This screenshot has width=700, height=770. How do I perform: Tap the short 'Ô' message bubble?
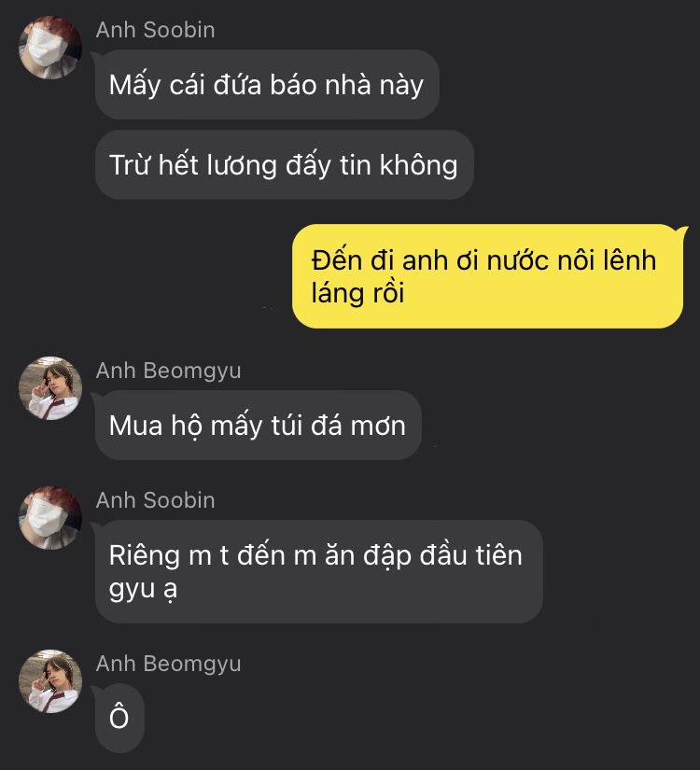coord(119,718)
